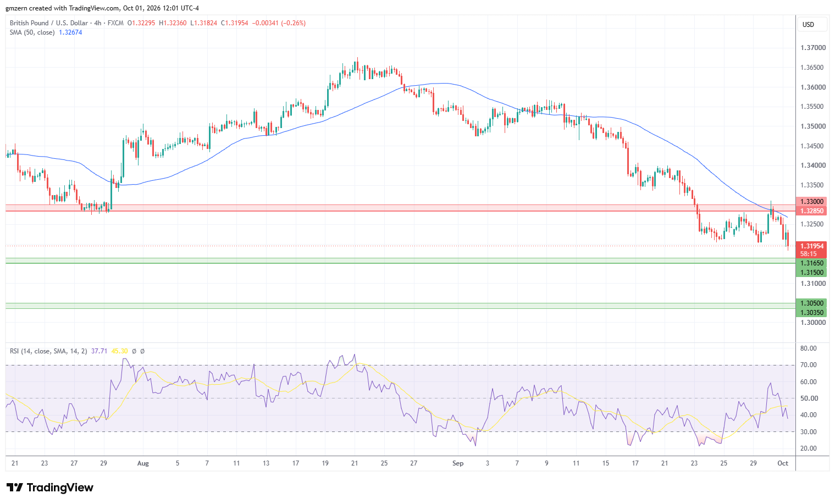
Task: Select the RSI (14, close, SMA, 14, 2) legend
Action: (x=48, y=351)
